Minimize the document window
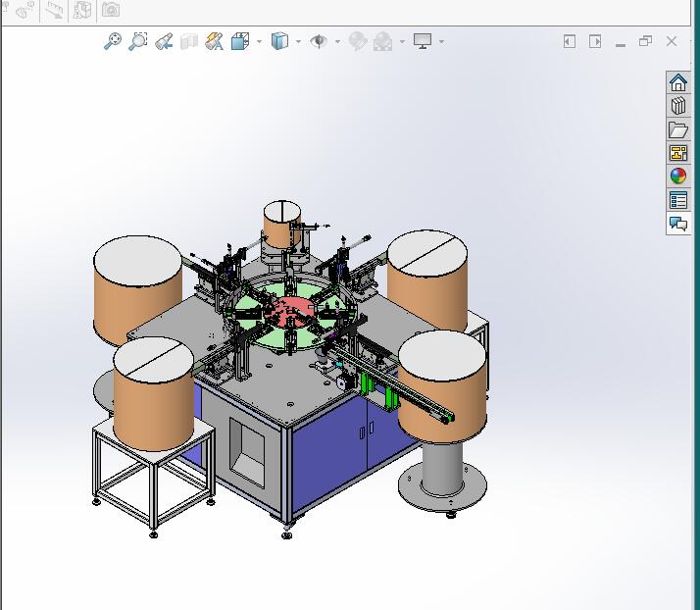Image resolution: width=700 pixels, height=610 pixels. coord(620,44)
